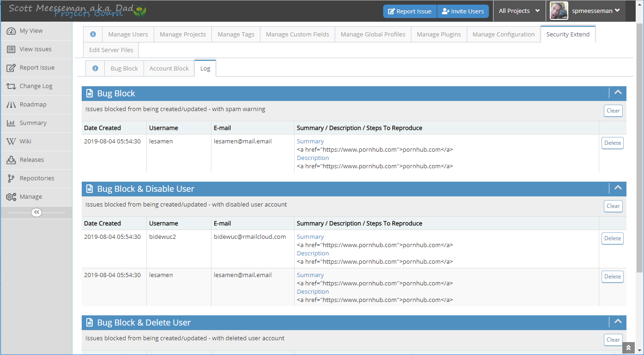Open the Manage Custom Fields tab
This screenshot has height=355, width=644.
coord(298,34)
